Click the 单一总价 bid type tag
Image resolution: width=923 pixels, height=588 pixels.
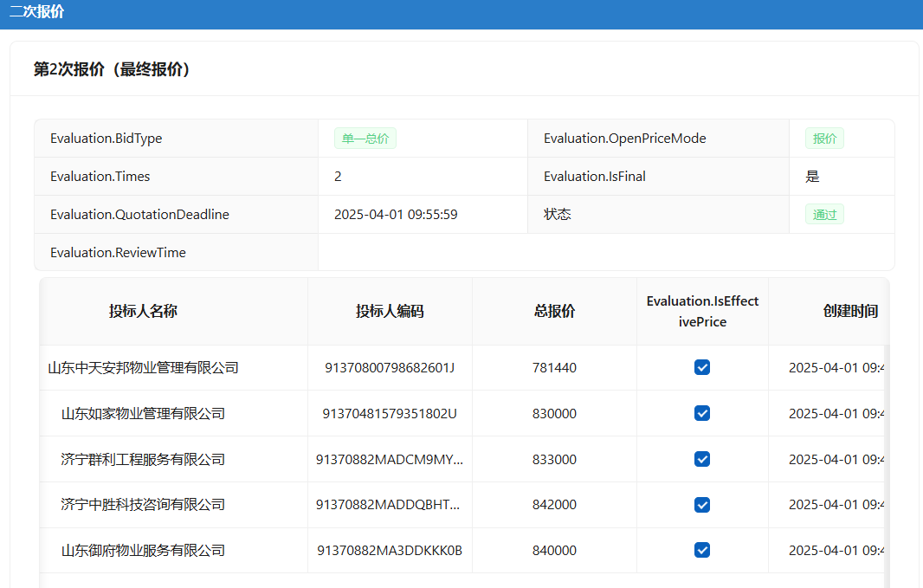(365, 139)
